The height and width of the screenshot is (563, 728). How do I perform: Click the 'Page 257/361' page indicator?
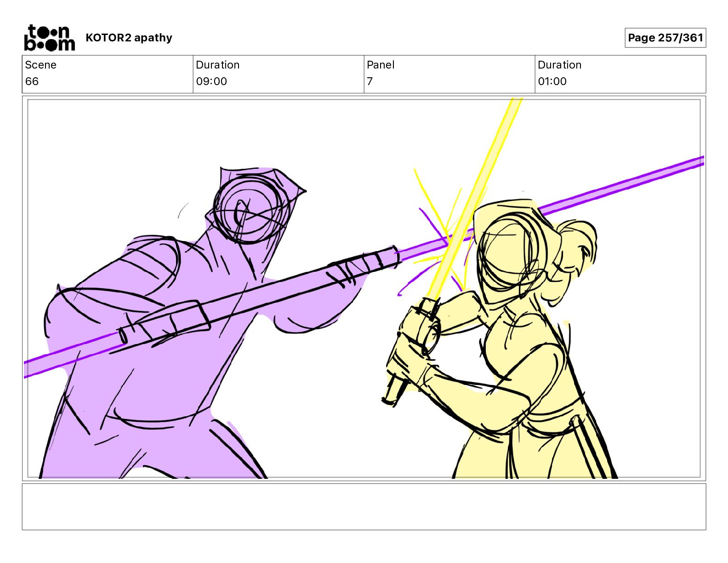[665, 38]
